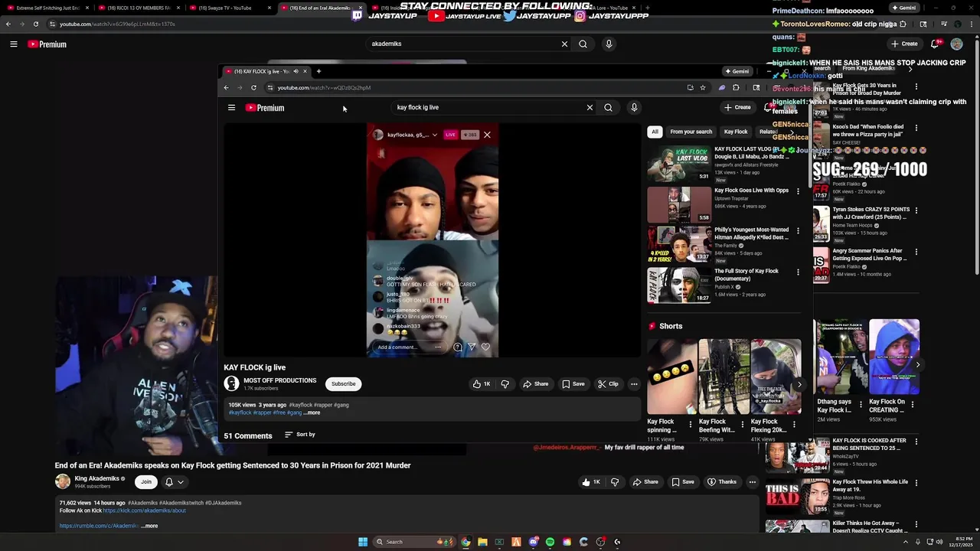Like the Akademiks "End of an Era" video
This screenshot has width=980, height=551.
point(591,482)
